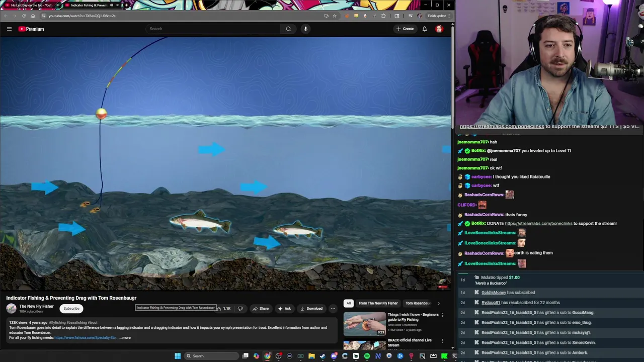
Task: Click GoldIsMoney subscriber name in event list
Action: click(494, 292)
